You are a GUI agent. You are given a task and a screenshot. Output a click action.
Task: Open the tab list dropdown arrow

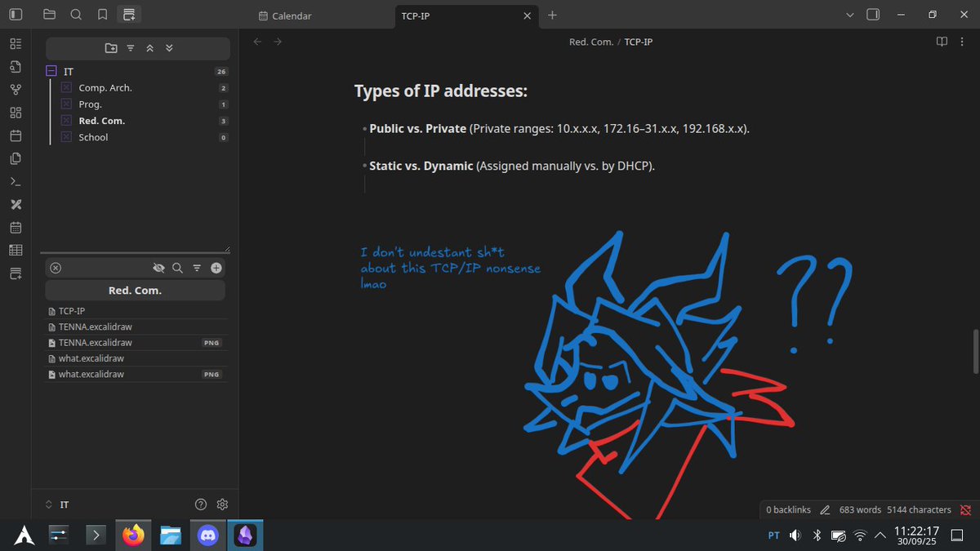point(850,14)
